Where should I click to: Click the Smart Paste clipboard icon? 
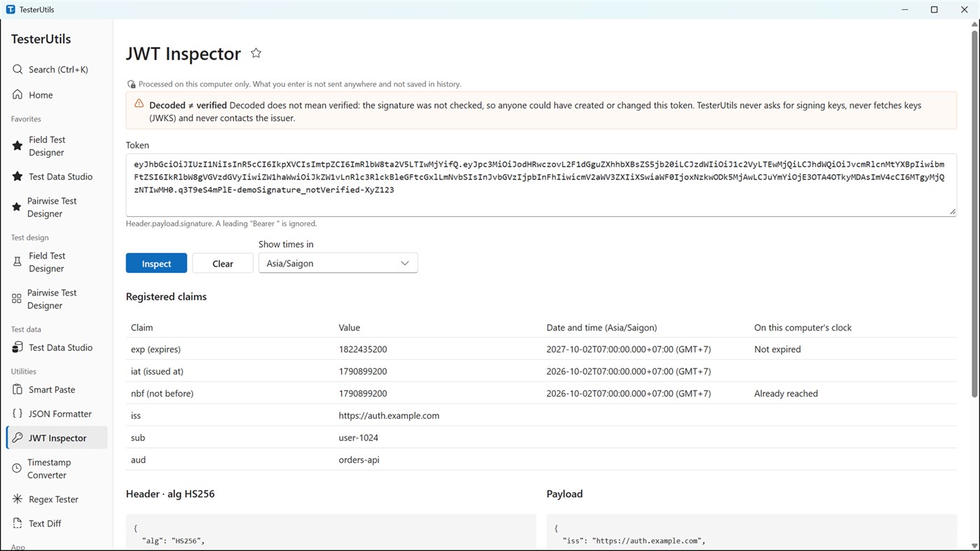pyautogui.click(x=18, y=389)
